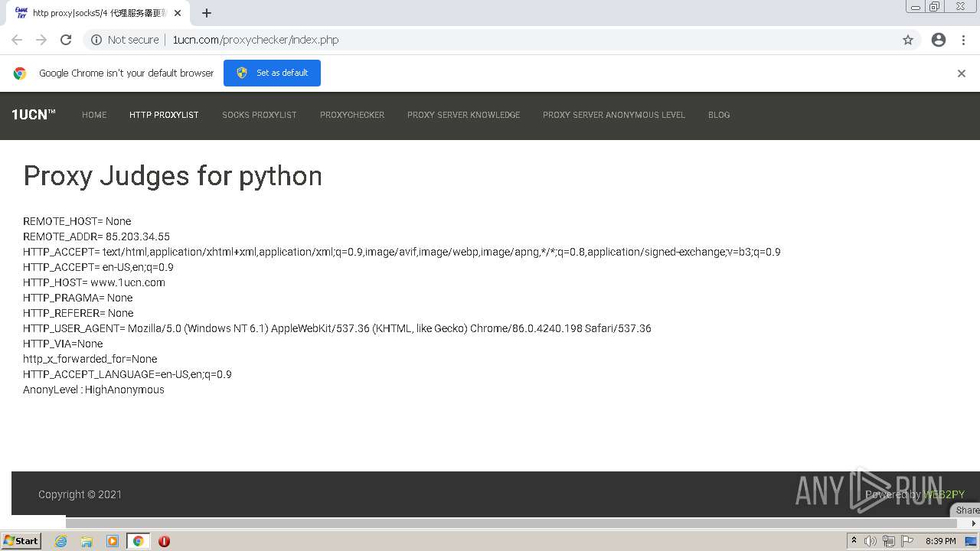This screenshot has height=551, width=980.
Task: Click the HTTP_VIA=None line
Action: pyautogui.click(x=63, y=344)
